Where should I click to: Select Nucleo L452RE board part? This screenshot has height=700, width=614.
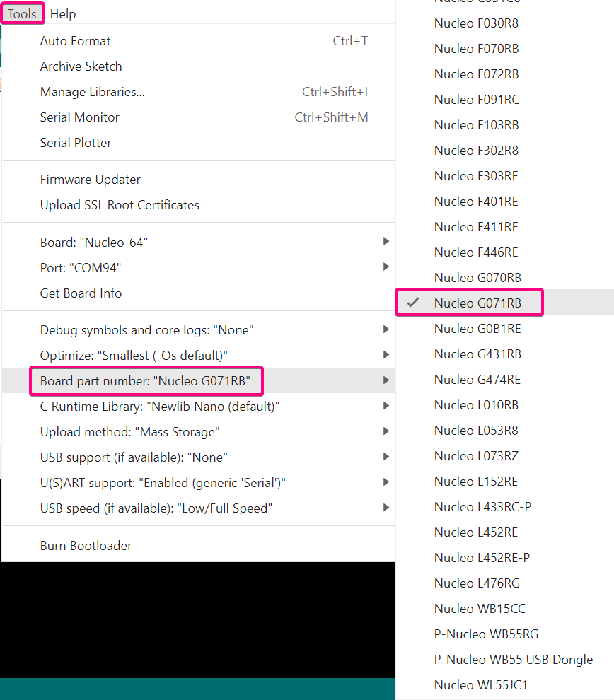pos(504,532)
